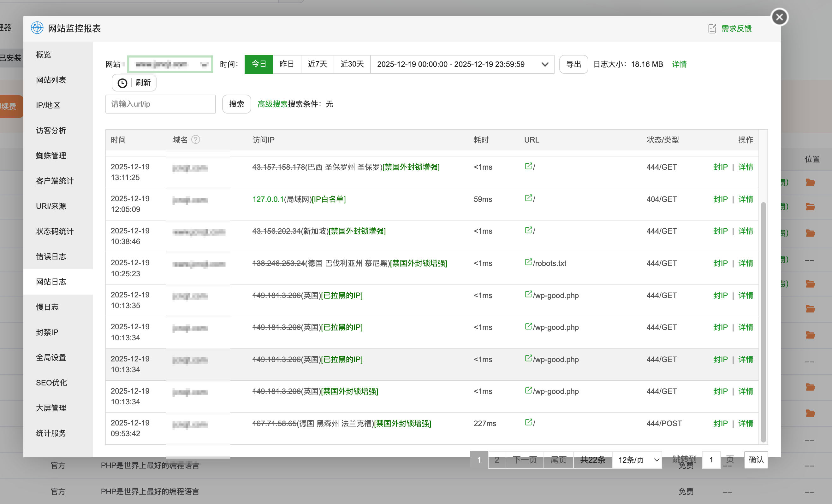The width and height of the screenshot is (832, 504).
Task: Switch to the 昨日 time tab
Action: 287,64
